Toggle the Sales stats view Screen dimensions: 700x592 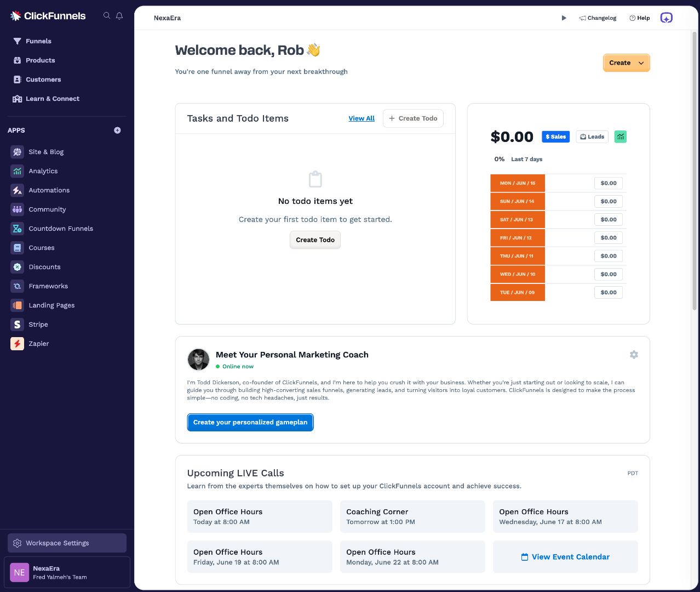555,136
